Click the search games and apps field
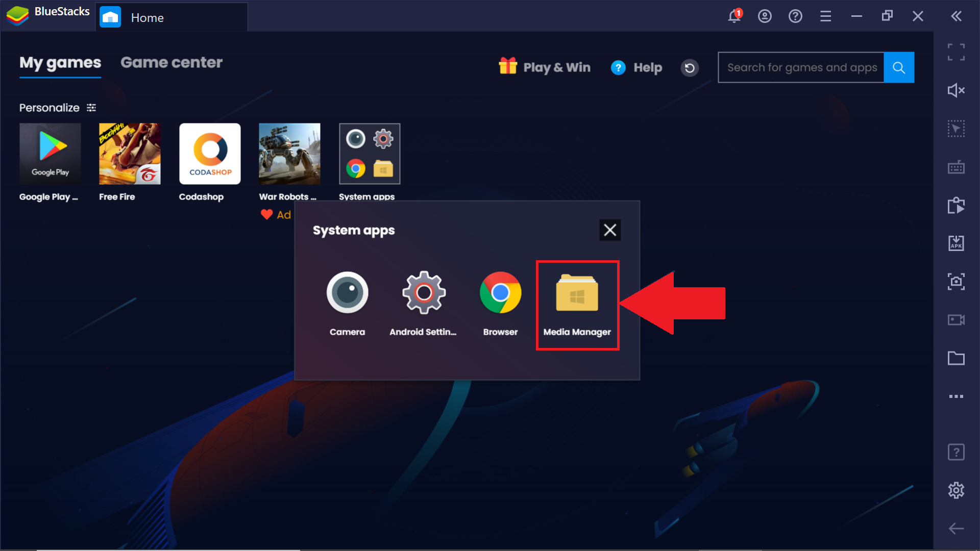 pos(802,67)
